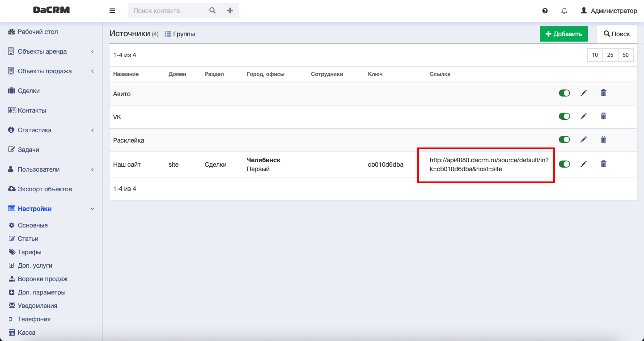Edit the VK source with pencil icon
Screen dimensions: 644x341
(x=583, y=116)
